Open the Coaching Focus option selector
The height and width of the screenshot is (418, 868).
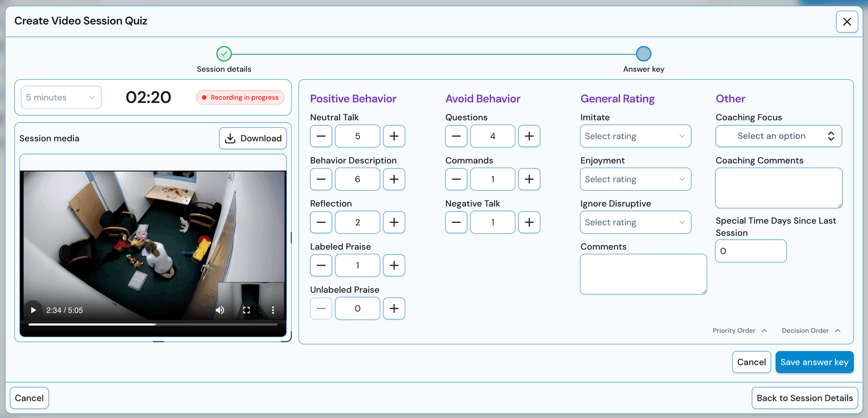(x=778, y=136)
